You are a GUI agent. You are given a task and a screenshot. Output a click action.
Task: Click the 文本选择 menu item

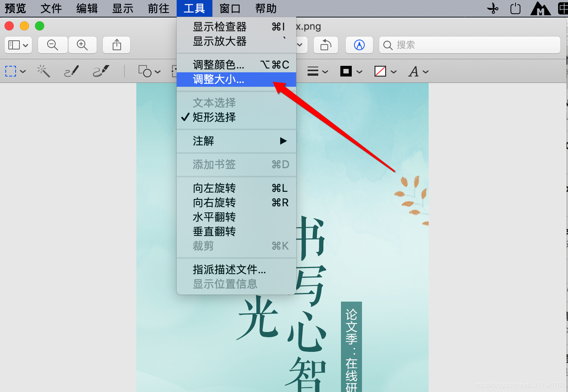(236, 103)
